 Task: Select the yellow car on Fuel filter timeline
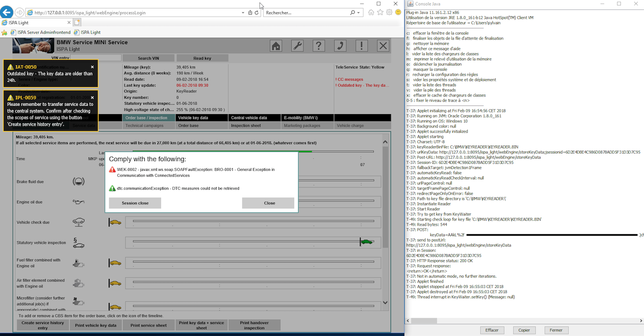(x=116, y=263)
